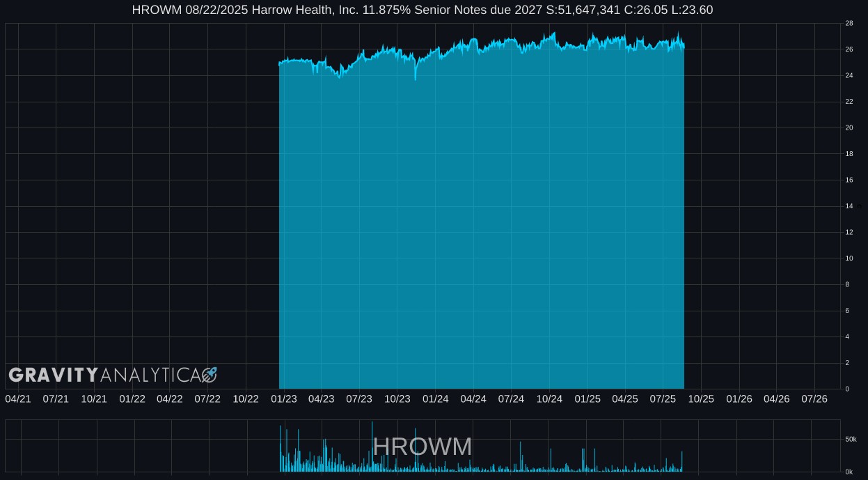
Task: Click the 10/24 date axis label
Action: point(550,398)
